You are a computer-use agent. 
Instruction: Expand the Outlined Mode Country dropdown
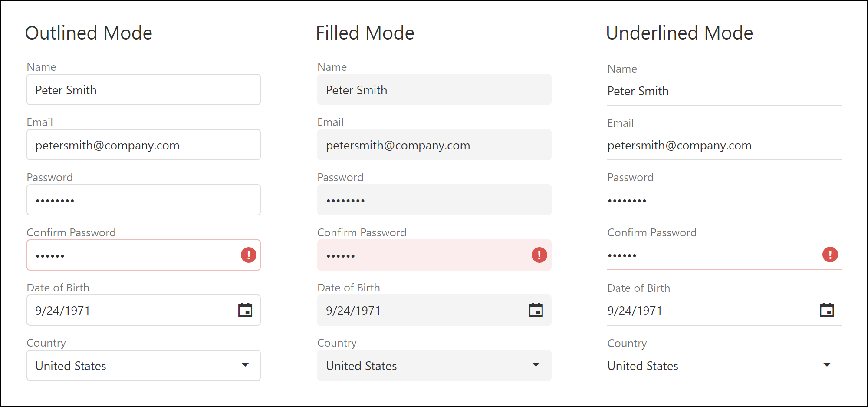[x=245, y=365]
